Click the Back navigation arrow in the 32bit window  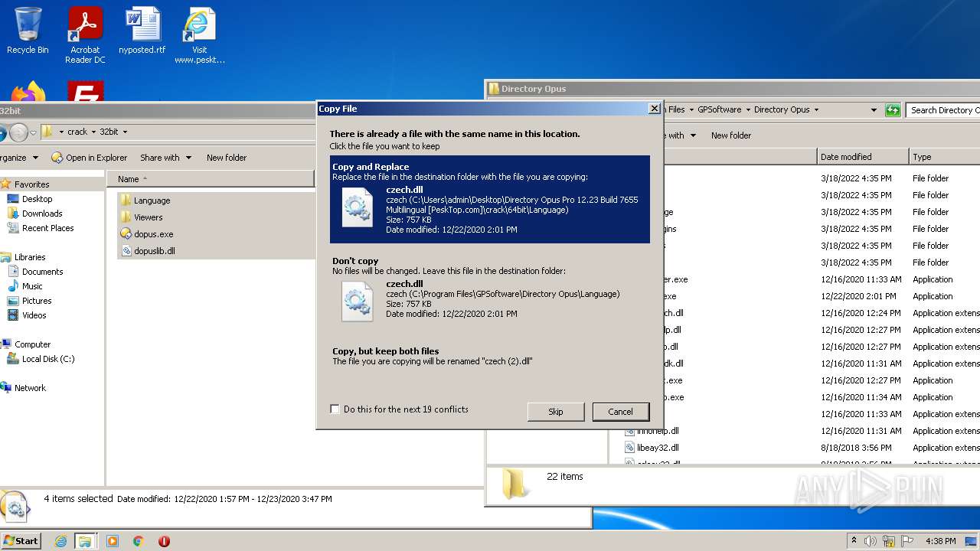pos(2,132)
